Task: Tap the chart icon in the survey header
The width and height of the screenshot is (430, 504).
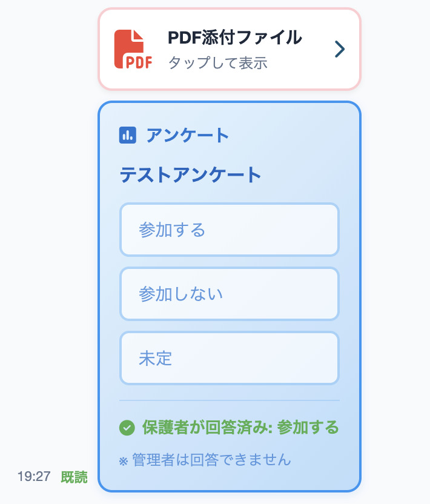Action: (127, 136)
